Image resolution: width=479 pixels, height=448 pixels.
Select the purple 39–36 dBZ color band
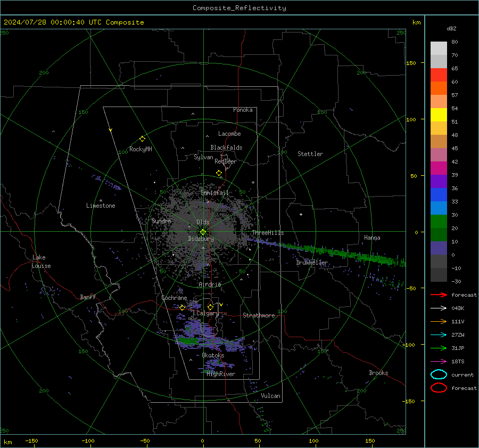coord(439,182)
